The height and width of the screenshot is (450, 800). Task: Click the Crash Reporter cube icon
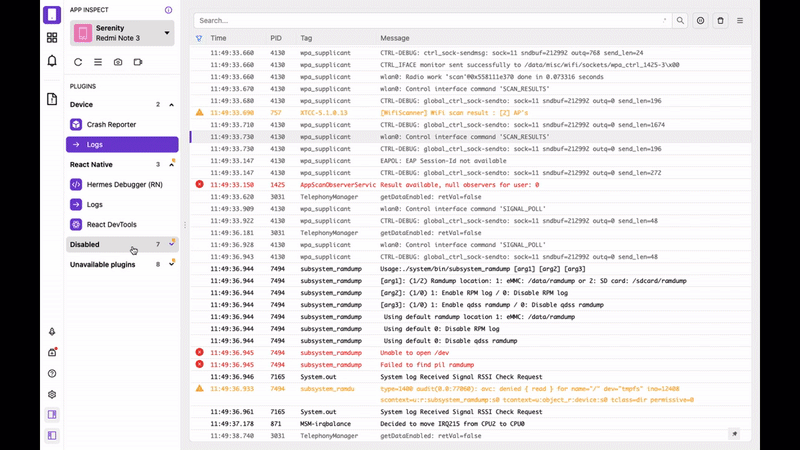click(76, 124)
